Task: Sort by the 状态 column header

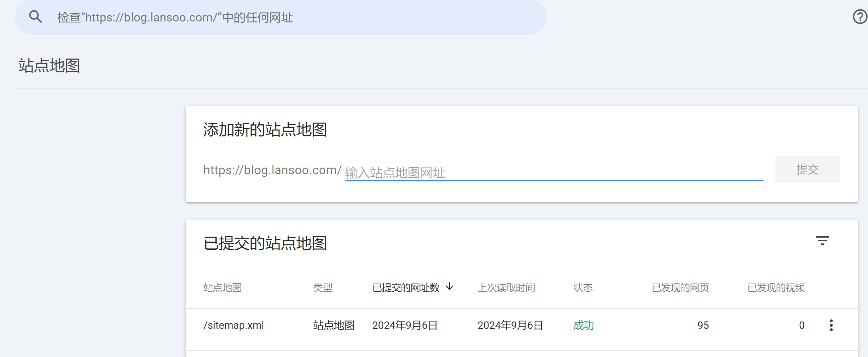Action: point(583,288)
